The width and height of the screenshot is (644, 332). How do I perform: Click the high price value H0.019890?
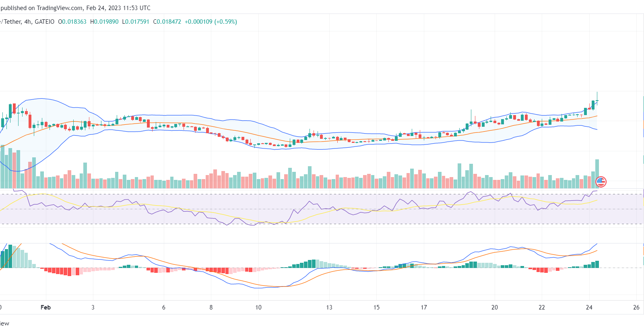pyautogui.click(x=104, y=22)
